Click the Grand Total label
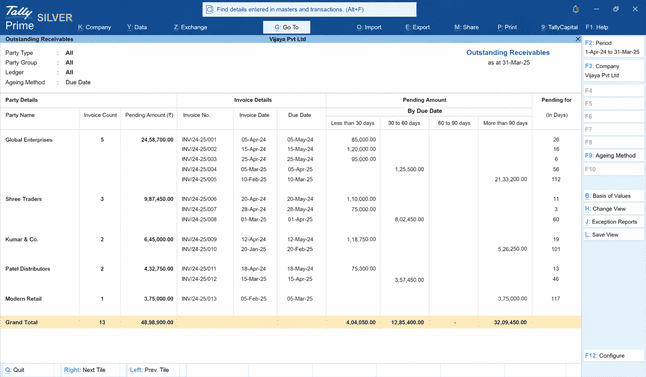This screenshot has height=377, width=646. click(x=21, y=322)
